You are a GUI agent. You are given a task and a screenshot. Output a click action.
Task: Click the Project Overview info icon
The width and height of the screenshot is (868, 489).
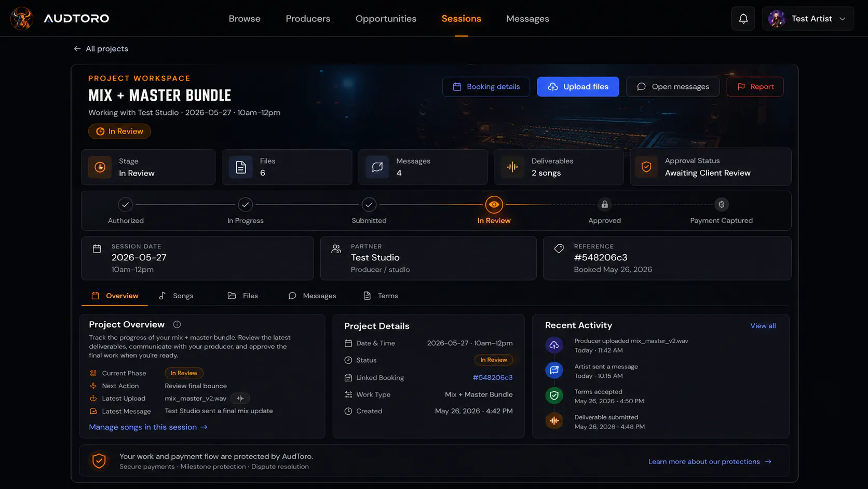tap(177, 325)
